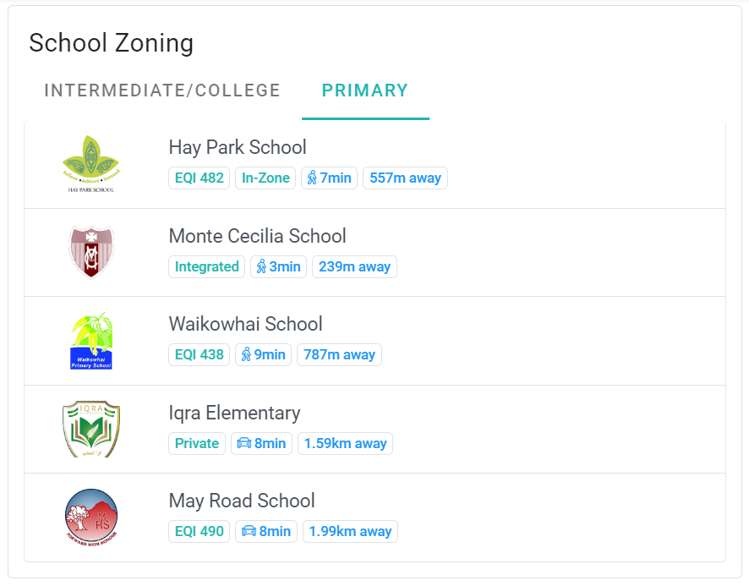
Task: Open the Waikowhai School title
Action: (245, 324)
